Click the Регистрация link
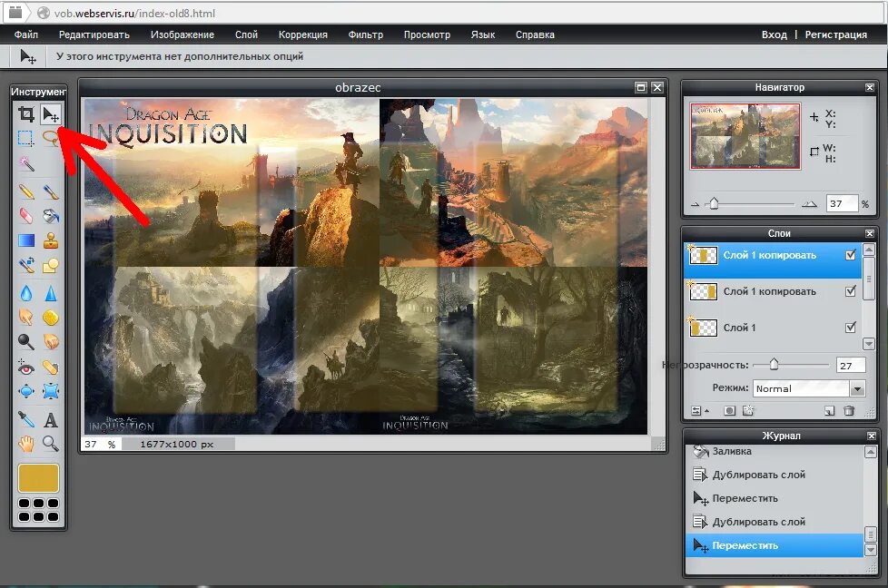The image size is (888, 588). (x=836, y=34)
